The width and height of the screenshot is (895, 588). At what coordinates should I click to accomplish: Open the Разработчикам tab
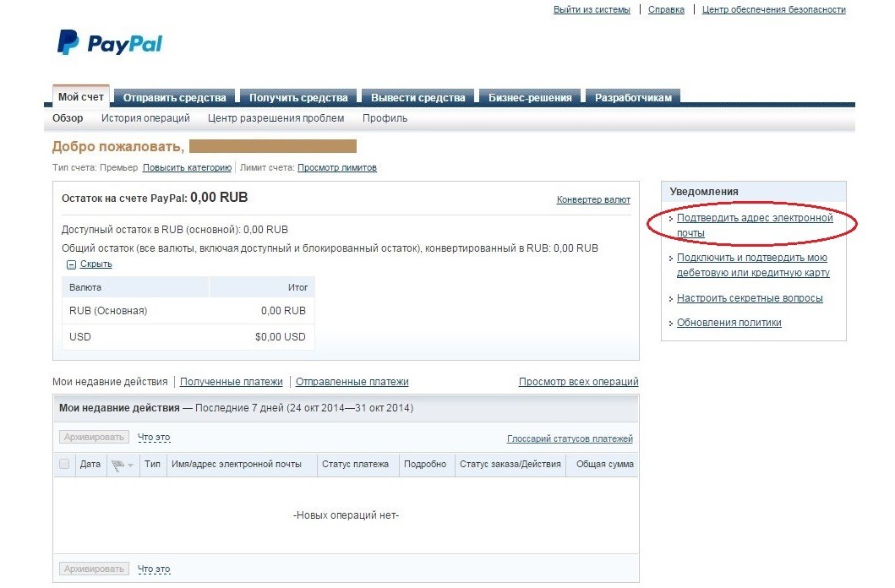[633, 97]
